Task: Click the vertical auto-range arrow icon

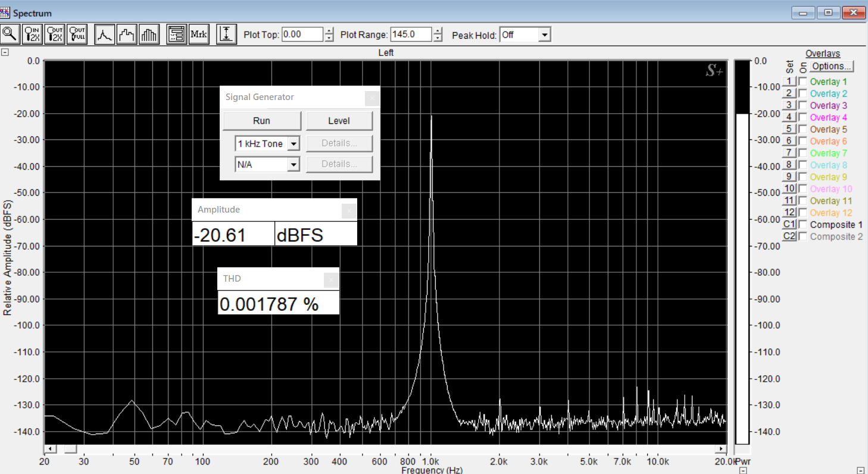Action: 226,35
